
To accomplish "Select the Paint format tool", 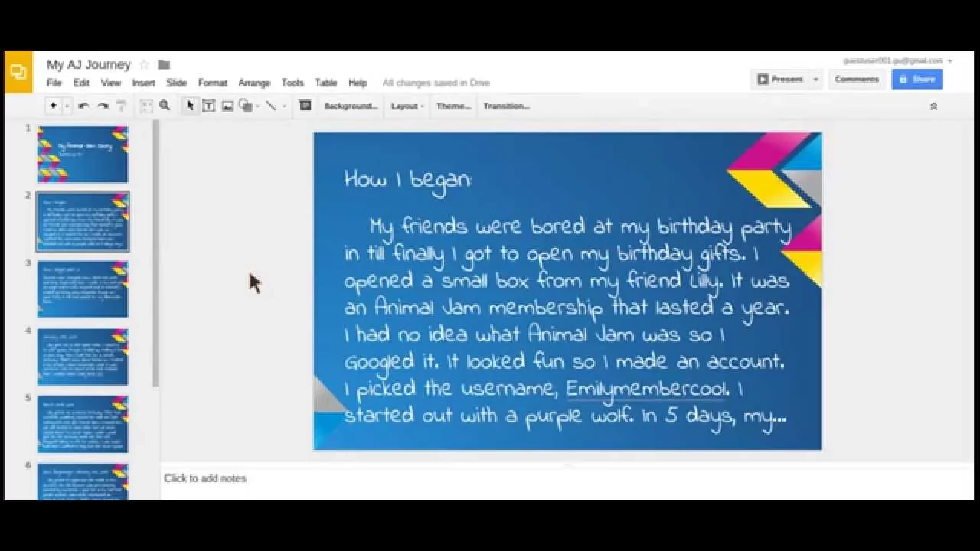I will click(x=121, y=106).
